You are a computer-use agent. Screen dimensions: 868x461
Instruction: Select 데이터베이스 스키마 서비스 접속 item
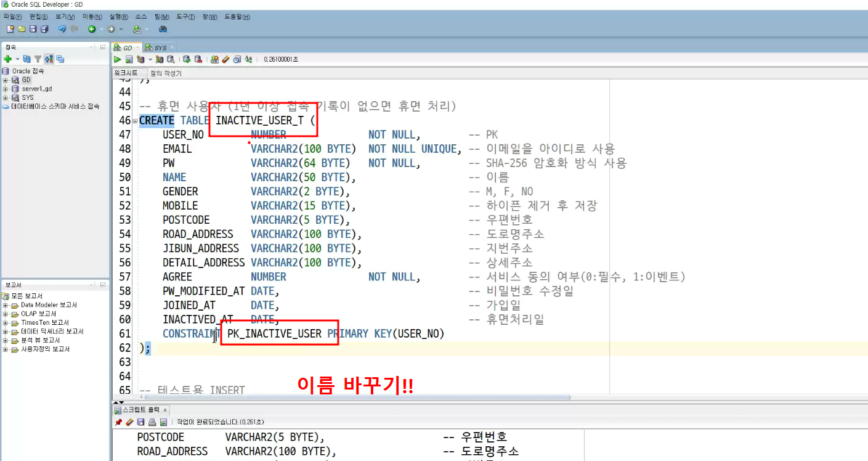[x=51, y=106]
